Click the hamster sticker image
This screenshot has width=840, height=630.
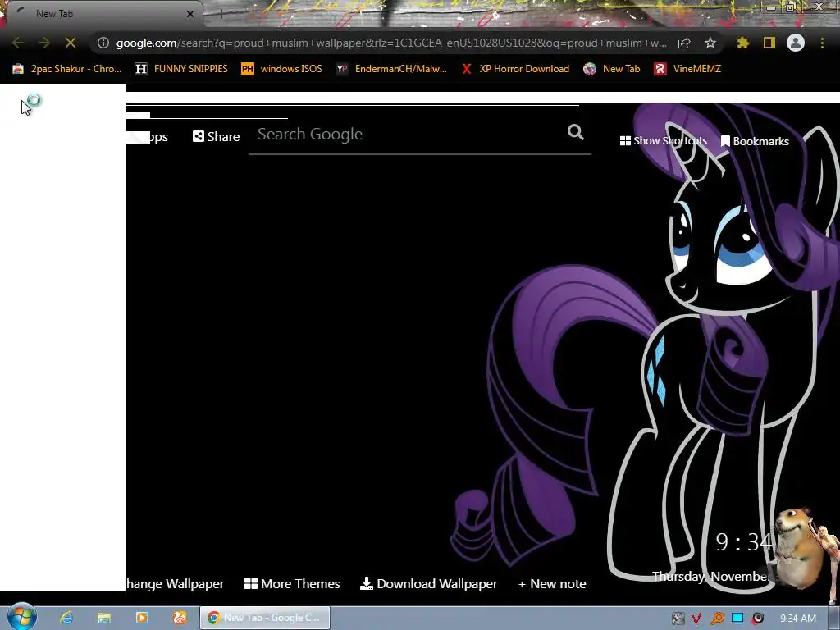pos(799,547)
